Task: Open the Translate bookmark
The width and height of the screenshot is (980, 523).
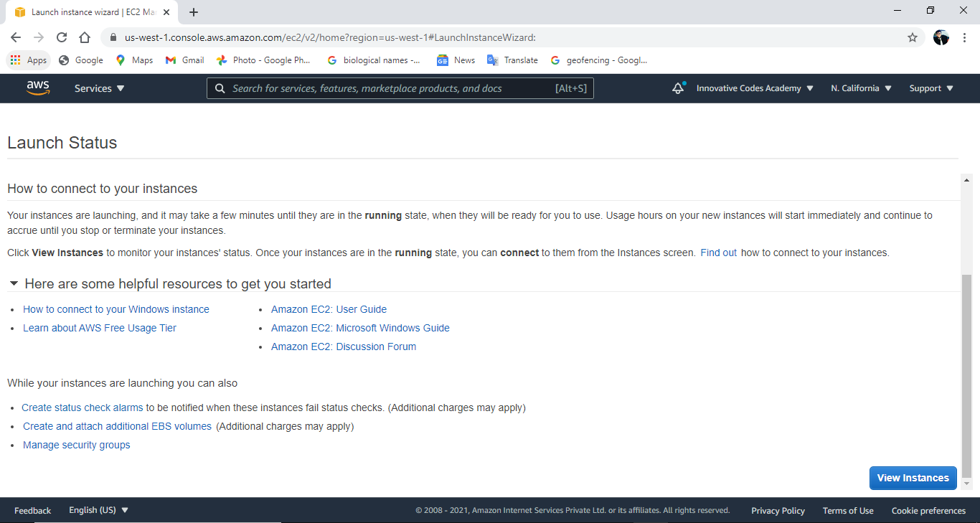Action: coord(512,60)
